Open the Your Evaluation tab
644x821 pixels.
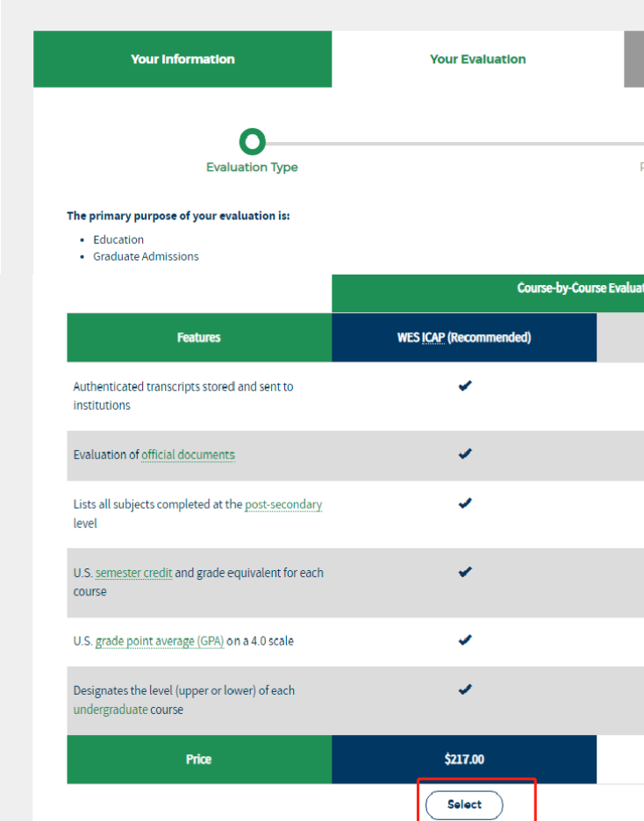(477, 60)
